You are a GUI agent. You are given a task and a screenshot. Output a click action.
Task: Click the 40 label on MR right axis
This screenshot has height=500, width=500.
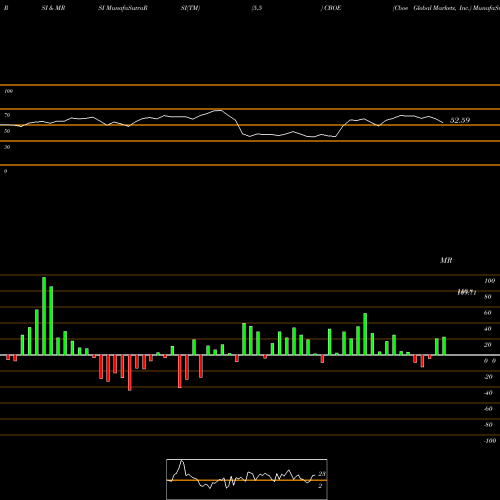point(488,329)
